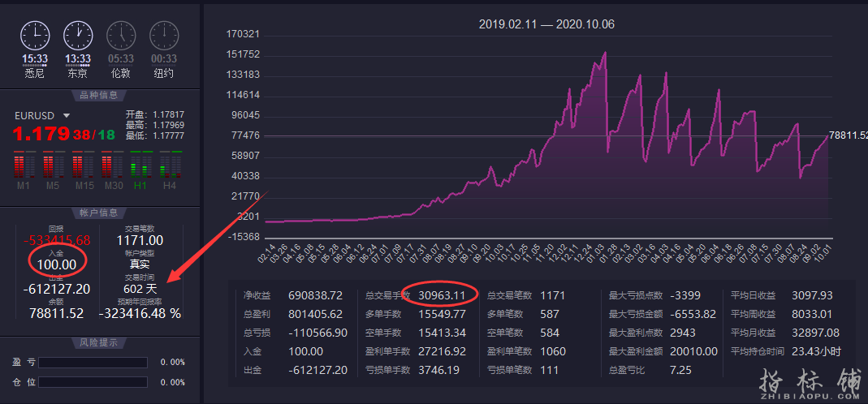This screenshot has height=404, width=868.
Task: Click the 交易时间 value 602 天
Action: 140,289
